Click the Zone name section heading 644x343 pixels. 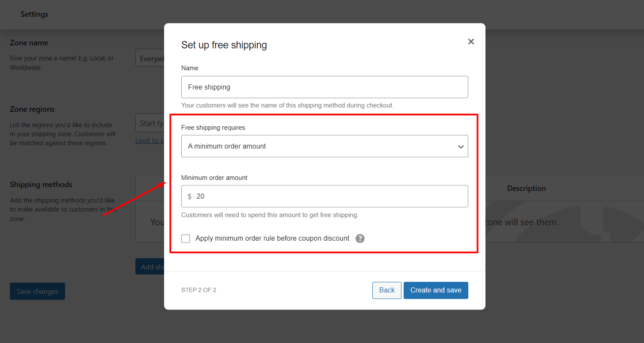(x=29, y=43)
